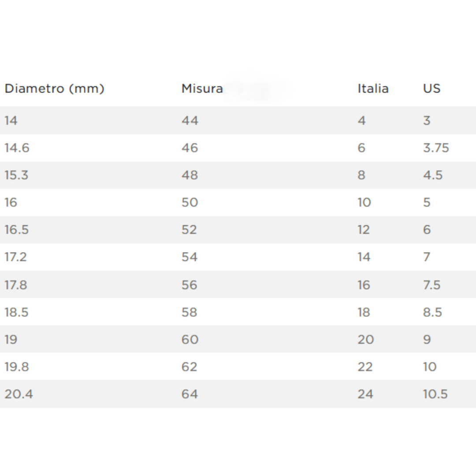Select US size 4.5
The height and width of the screenshot is (476, 476).
(433, 175)
